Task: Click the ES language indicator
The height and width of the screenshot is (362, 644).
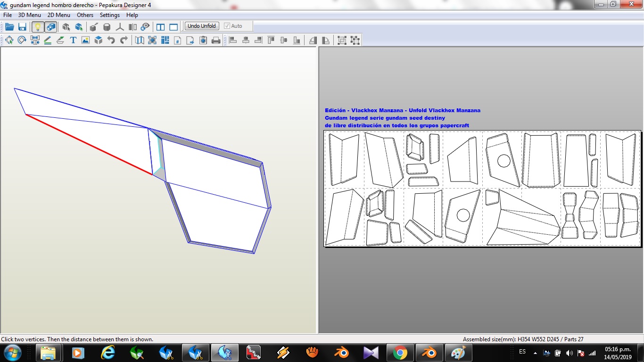Action: point(522,352)
